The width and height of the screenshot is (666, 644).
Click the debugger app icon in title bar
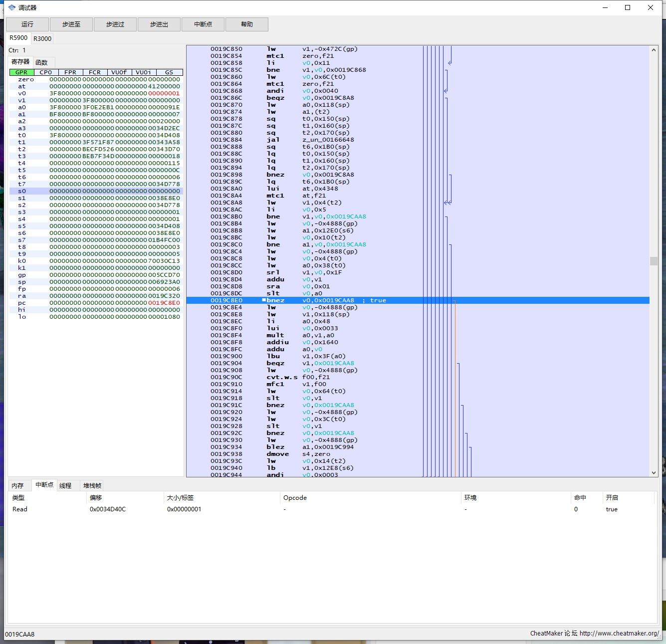(x=11, y=7)
